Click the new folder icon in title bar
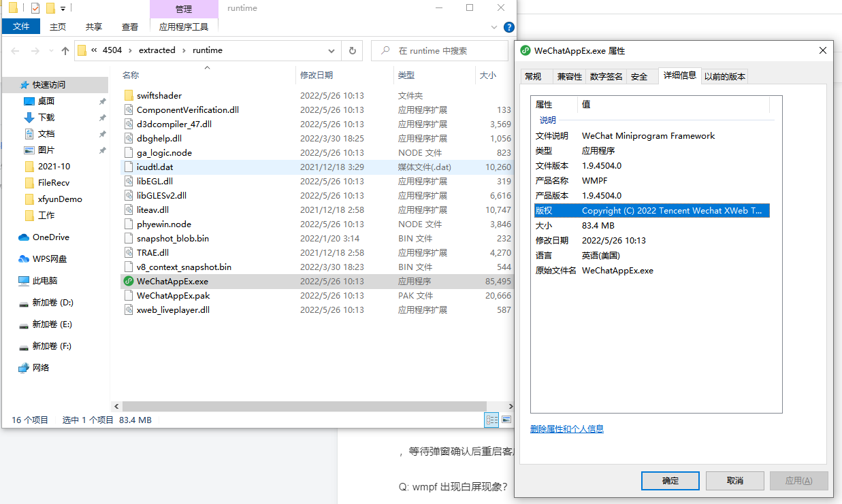 pyautogui.click(x=50, y=8)
